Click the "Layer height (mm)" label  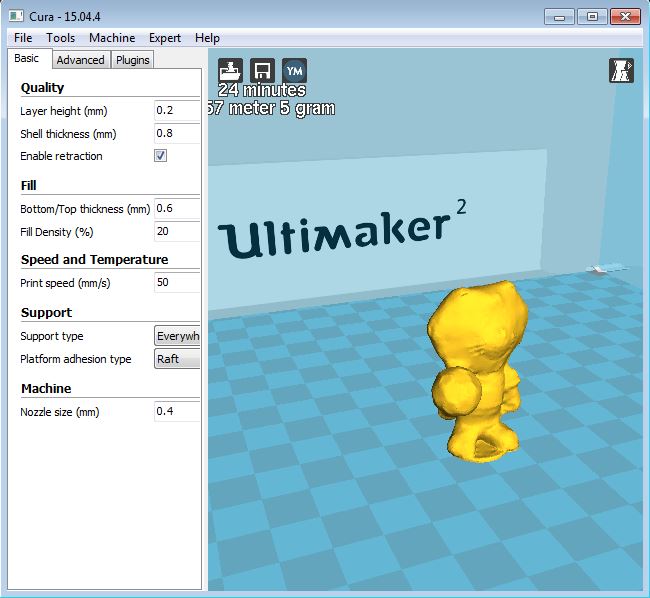(64, 111)
